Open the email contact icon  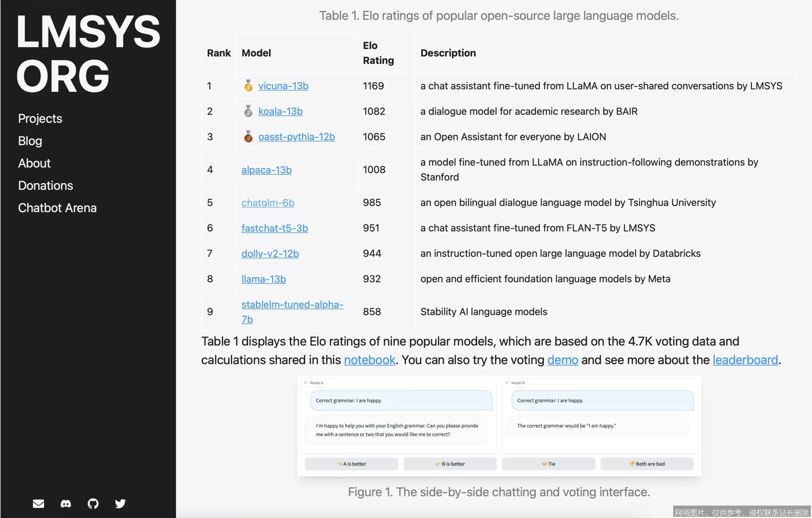coord(38,503)
